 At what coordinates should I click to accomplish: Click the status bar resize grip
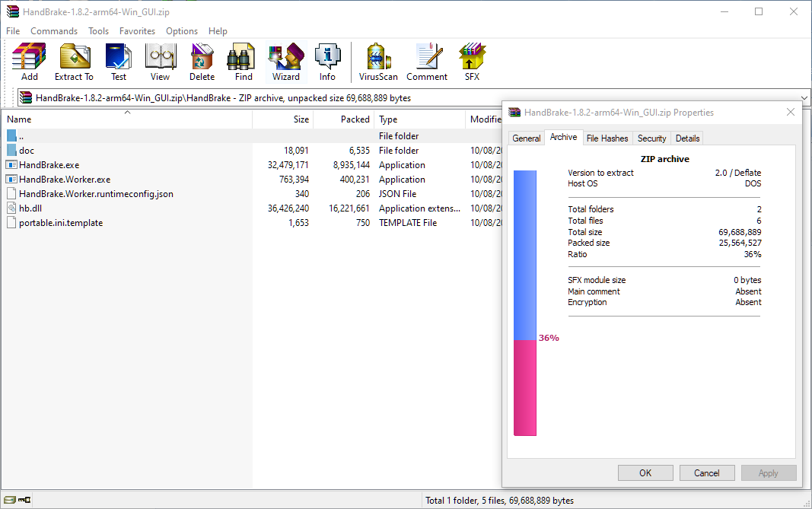coord(807,504)
